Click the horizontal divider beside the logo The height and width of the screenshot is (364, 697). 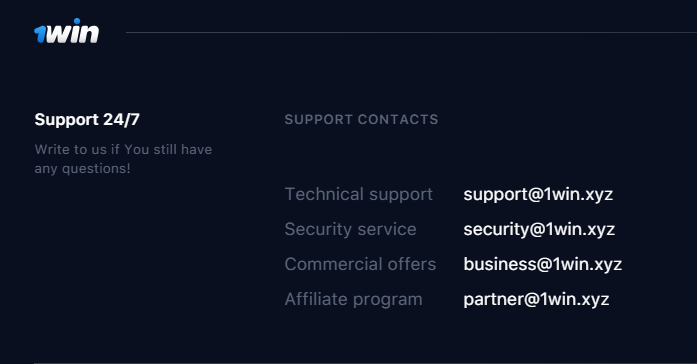tap(411, 32)
